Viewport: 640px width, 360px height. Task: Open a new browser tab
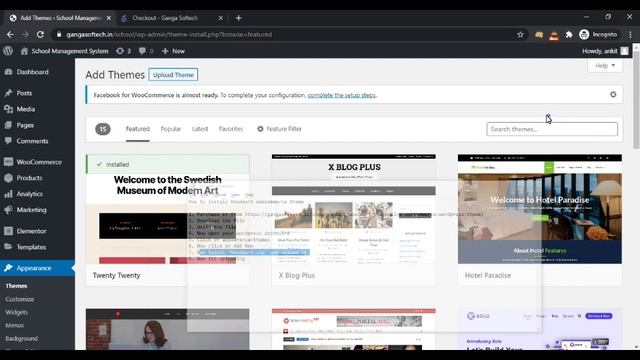pyautogui.click(x=238, y=18)
